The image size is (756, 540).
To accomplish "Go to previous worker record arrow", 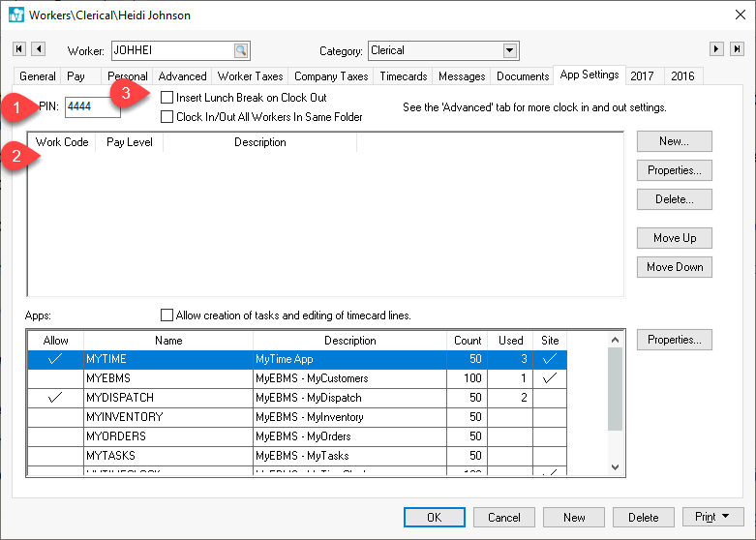I will click(x=38, y=49).
